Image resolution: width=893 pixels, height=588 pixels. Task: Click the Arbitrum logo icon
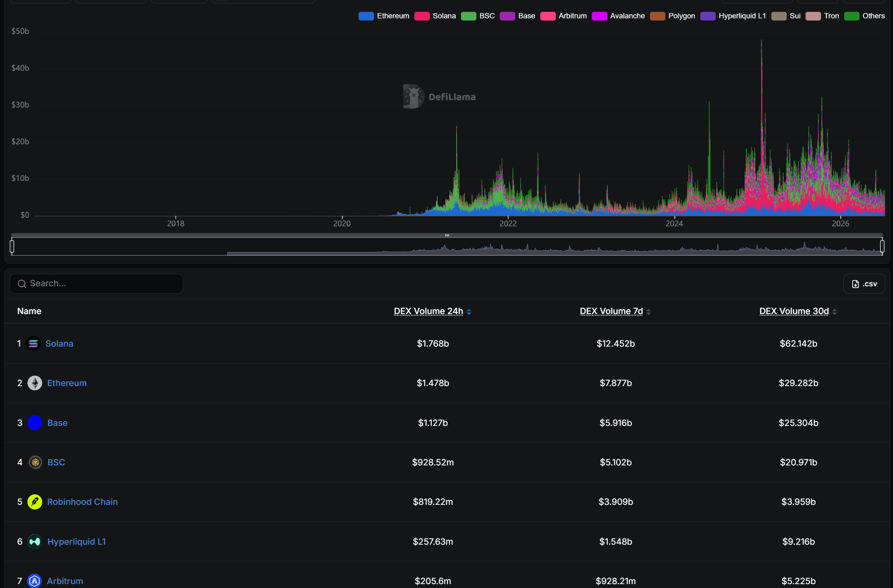[x=35, y=581]
